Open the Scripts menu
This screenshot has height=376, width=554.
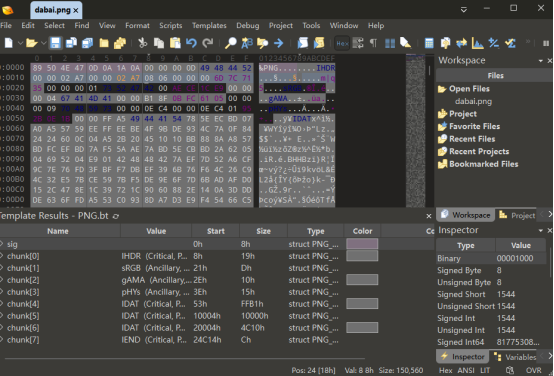[171, 25]
